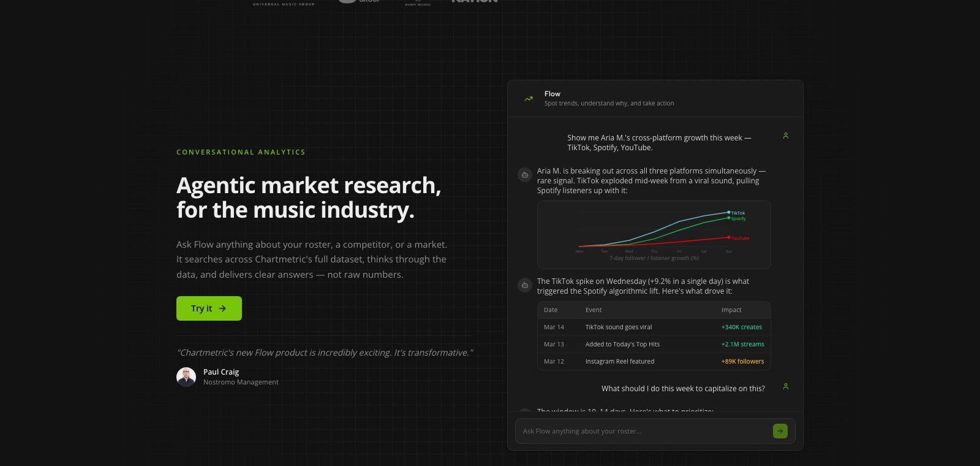This screenshot has width=980, height=466.
Task: Click the Universal Music Group logo
Action: coord(284,4)
